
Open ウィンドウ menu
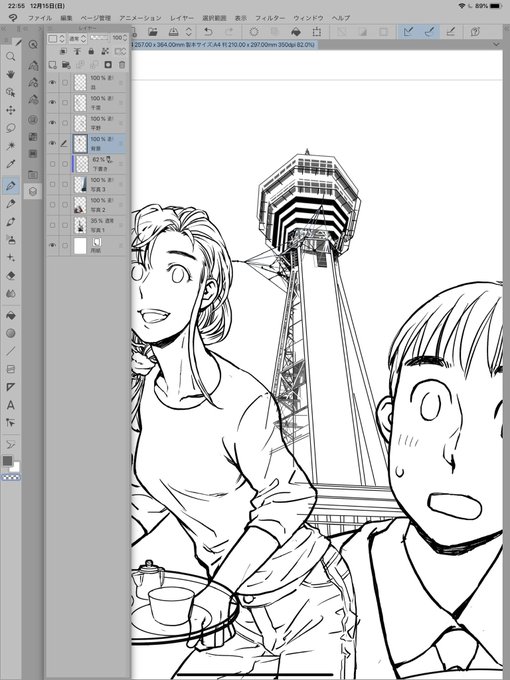(x=308, y=18)
